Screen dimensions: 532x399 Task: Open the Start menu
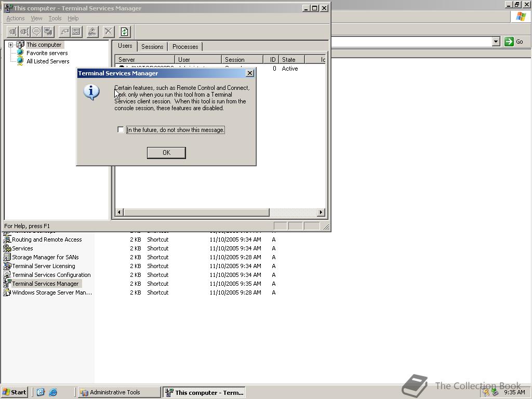point(14,392)
